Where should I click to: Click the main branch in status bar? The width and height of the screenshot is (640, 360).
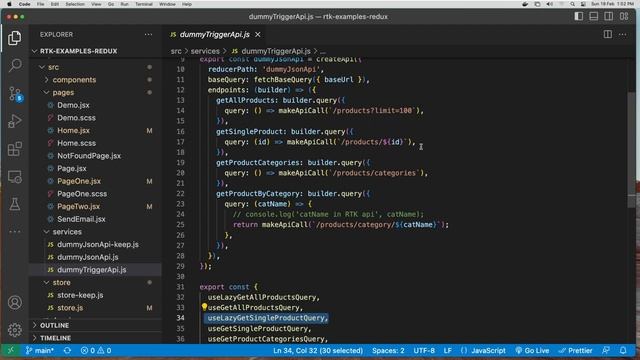(40, 351)
